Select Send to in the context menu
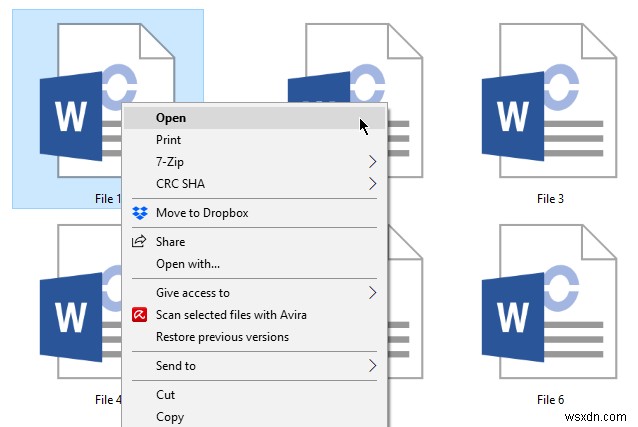Screen dimensions: 638x427 point(255,366)
